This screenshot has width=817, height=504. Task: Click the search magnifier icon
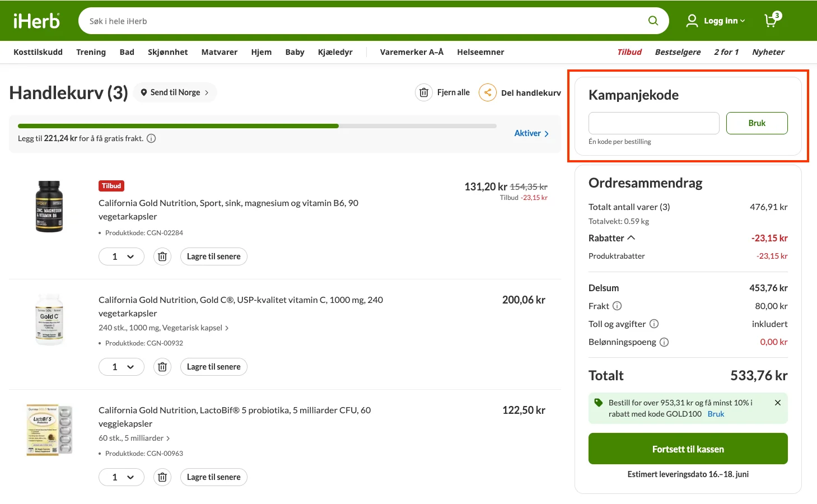pyautogui.click(x=653, y=21)
